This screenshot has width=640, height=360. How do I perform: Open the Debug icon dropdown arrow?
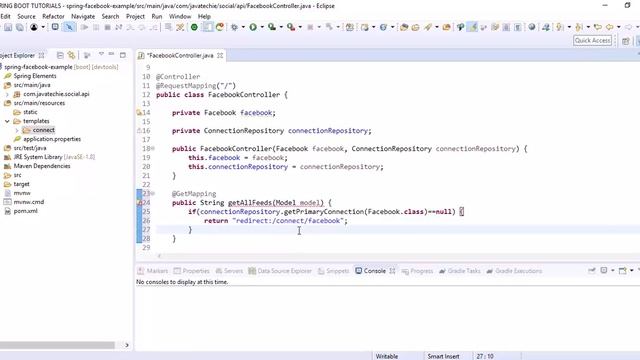243,27
